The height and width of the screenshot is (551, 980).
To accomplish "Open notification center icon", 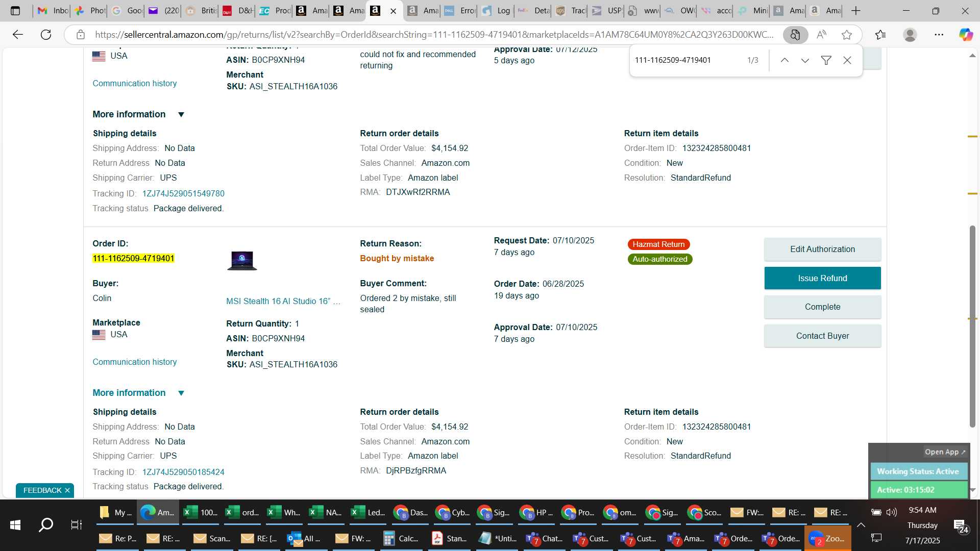I will (x=961, y=525).
